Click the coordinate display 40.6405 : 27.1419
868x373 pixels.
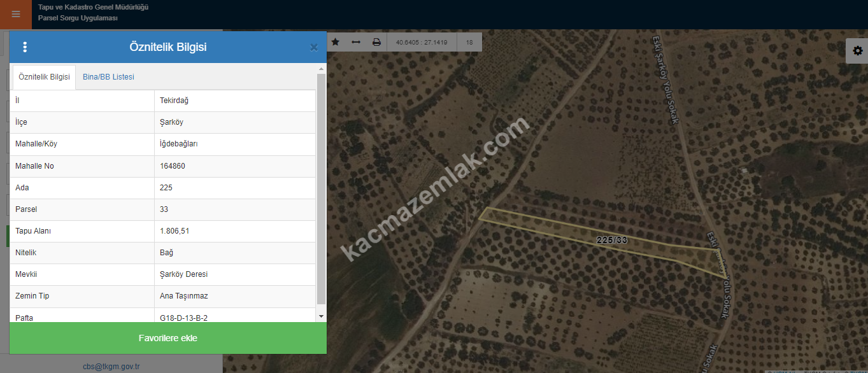point(422,42)
